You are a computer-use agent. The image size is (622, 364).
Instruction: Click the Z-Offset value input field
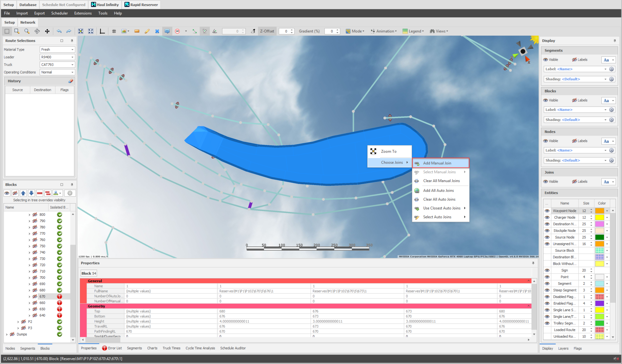click(x=284, y=31)
